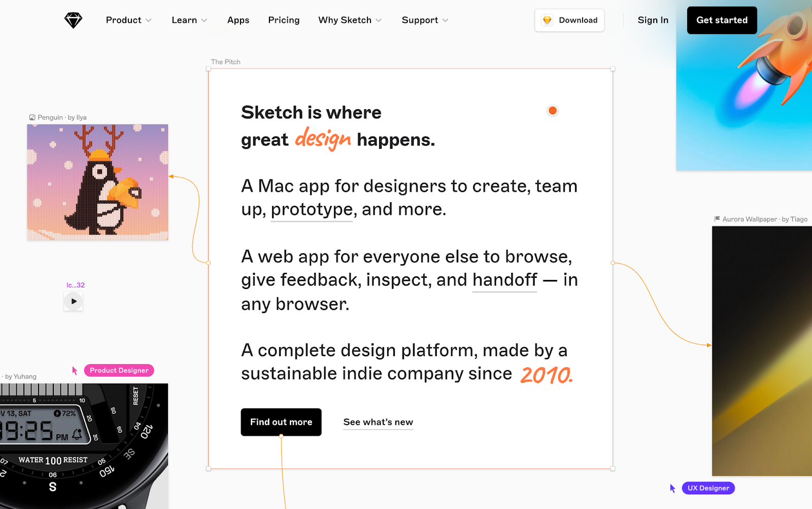Click the Sign In link
This screenshot has height=509, width=812.
(x=653, y=20)
